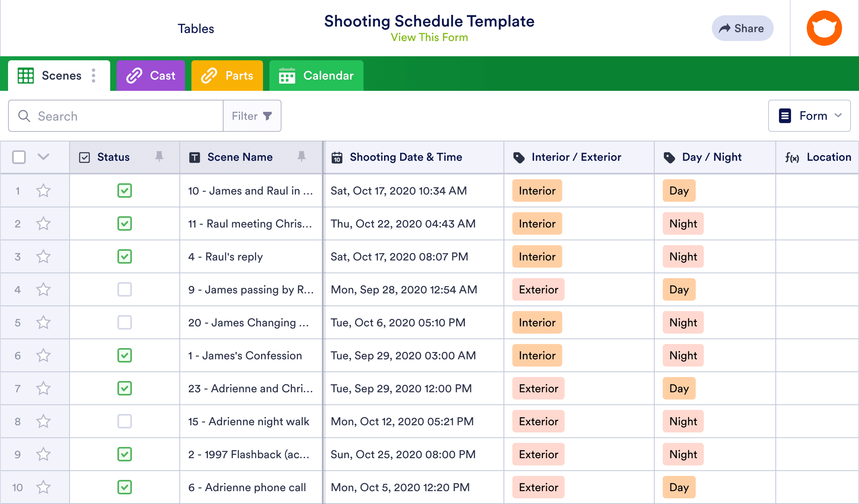Click the Search input field

click(x=116, y=116)
